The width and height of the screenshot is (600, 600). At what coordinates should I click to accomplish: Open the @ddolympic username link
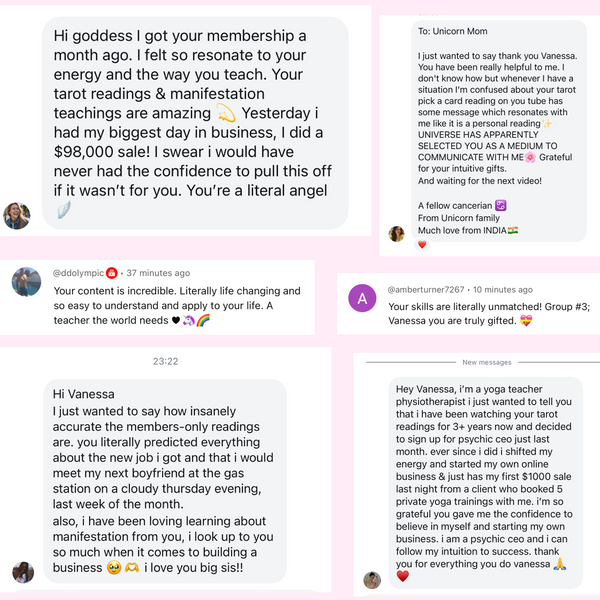coord(78,273)
